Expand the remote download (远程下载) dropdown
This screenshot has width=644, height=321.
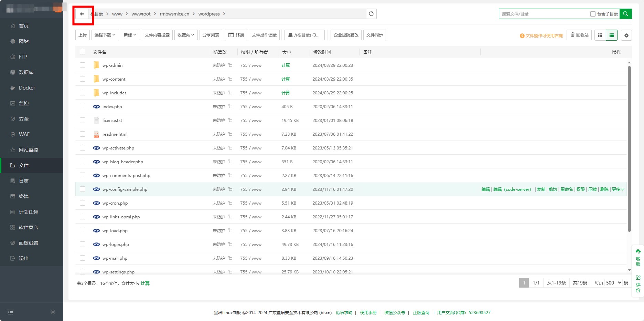coord(105,35)
